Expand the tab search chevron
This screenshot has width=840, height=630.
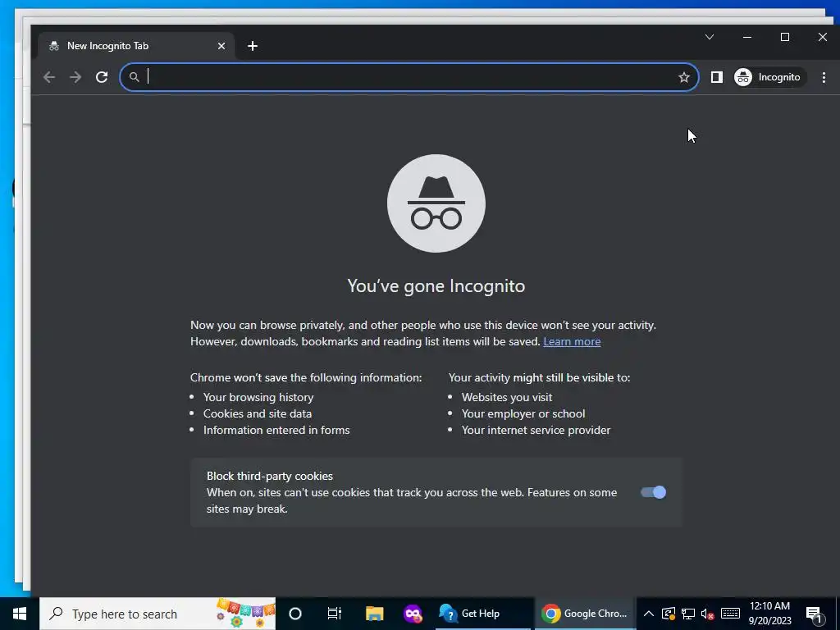710,37
